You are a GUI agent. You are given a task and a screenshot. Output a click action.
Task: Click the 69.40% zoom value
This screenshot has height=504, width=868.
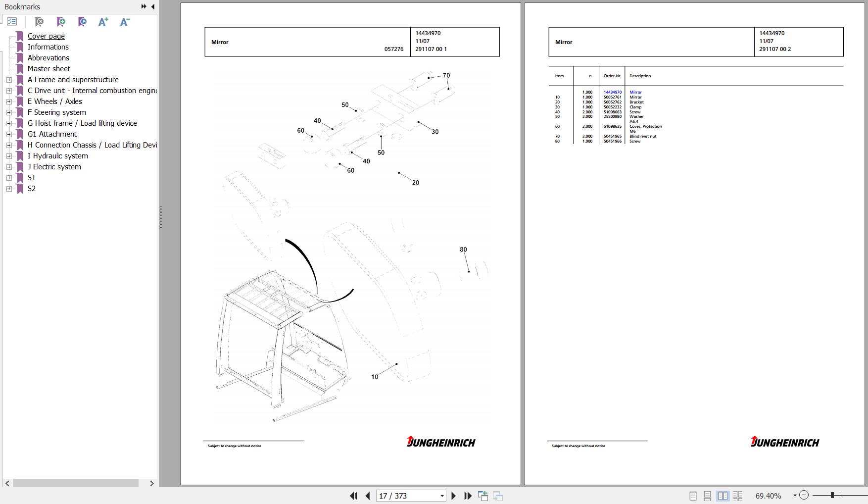pos(768,496)
